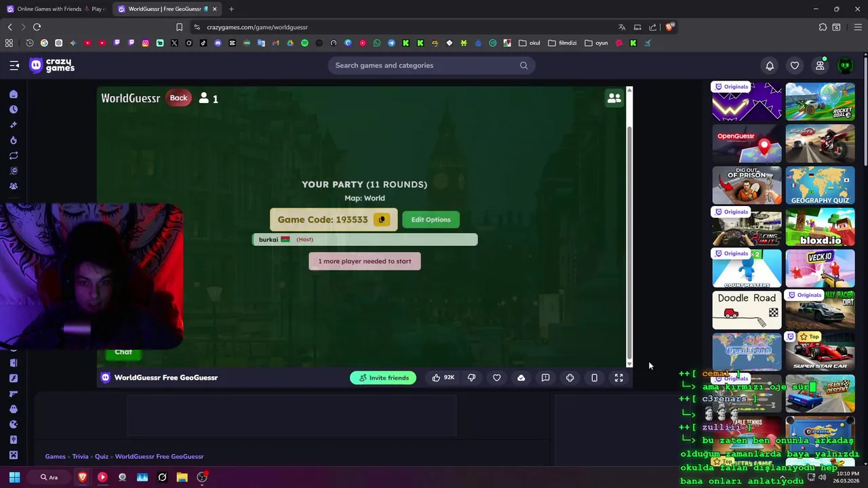
Task: Open Brave browser in the taskbar
Action: [x=83, y=477]
